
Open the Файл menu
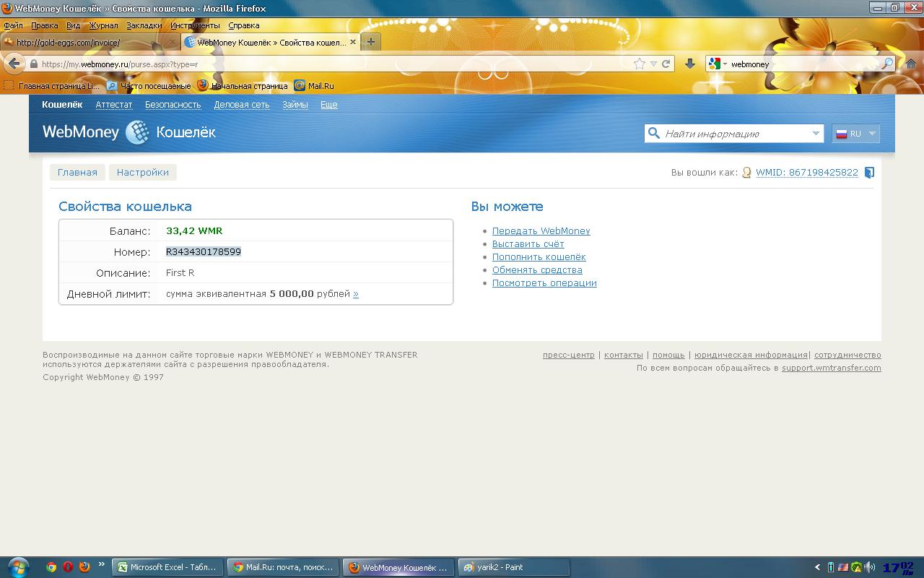click(x=13, y=25)
